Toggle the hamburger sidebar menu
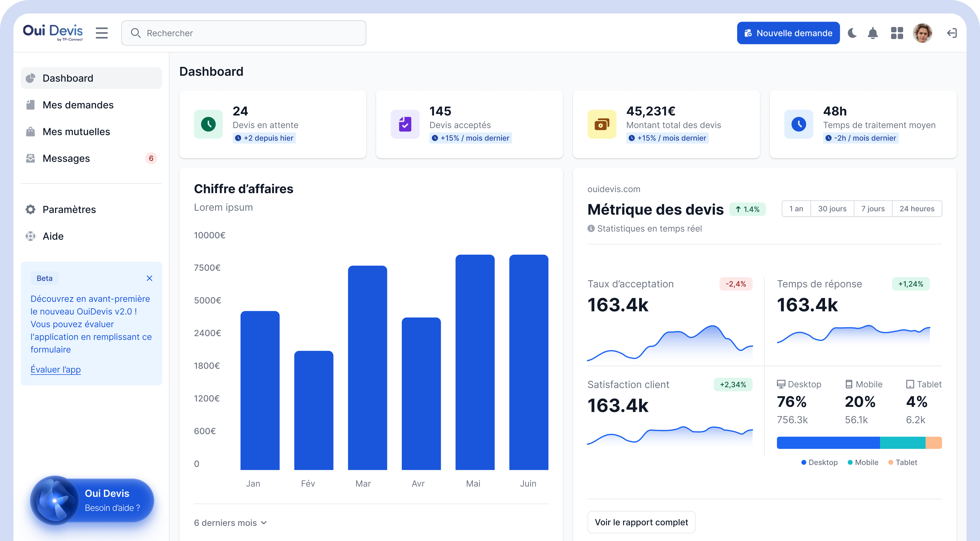 pos(102,33)
